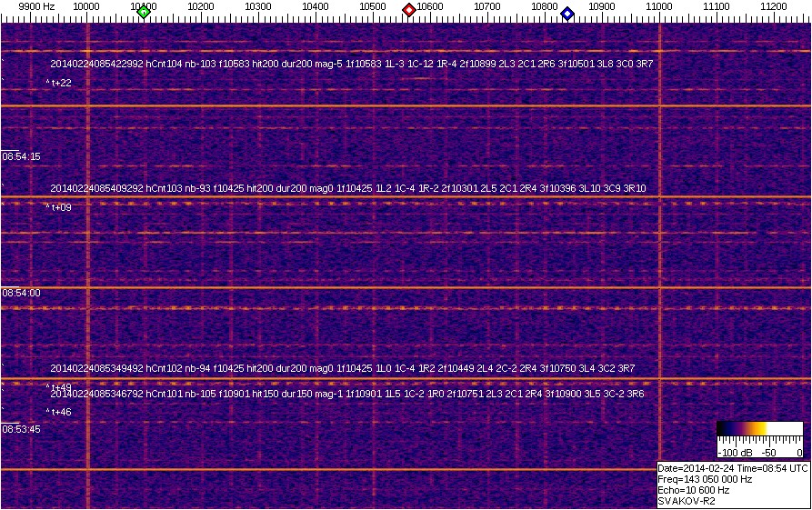Click the 9900 Hz frequency axis label
The height and width of the screenshot is (510, 812).
[x=36, y=6]
